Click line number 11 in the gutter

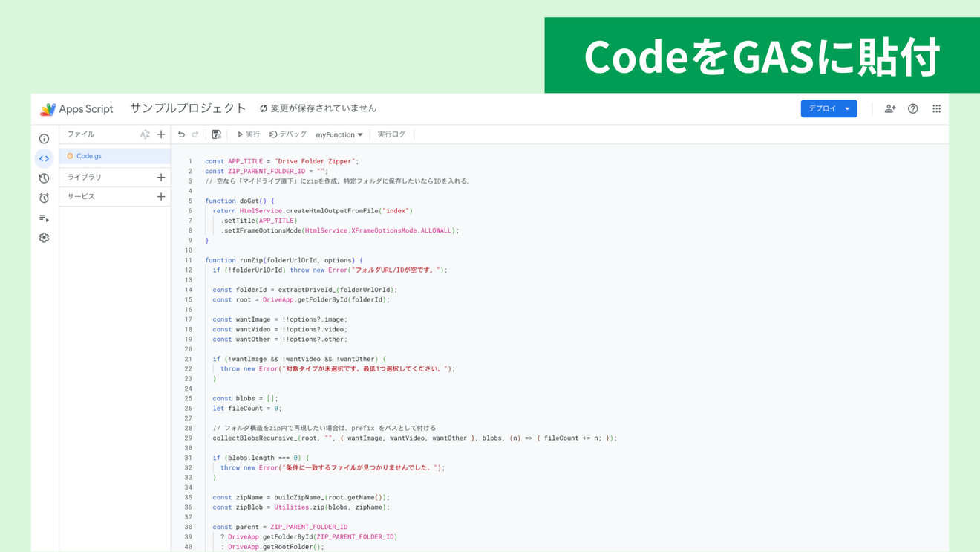188,260
